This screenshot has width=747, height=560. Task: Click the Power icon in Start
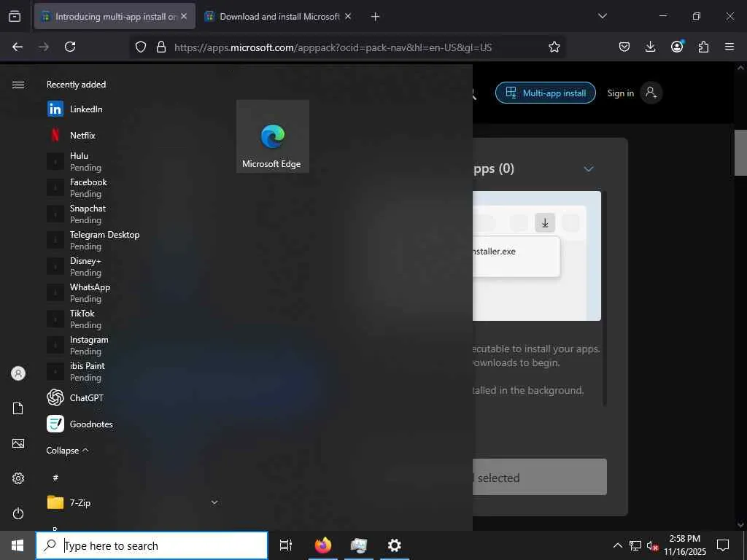[x=18, y=513]
